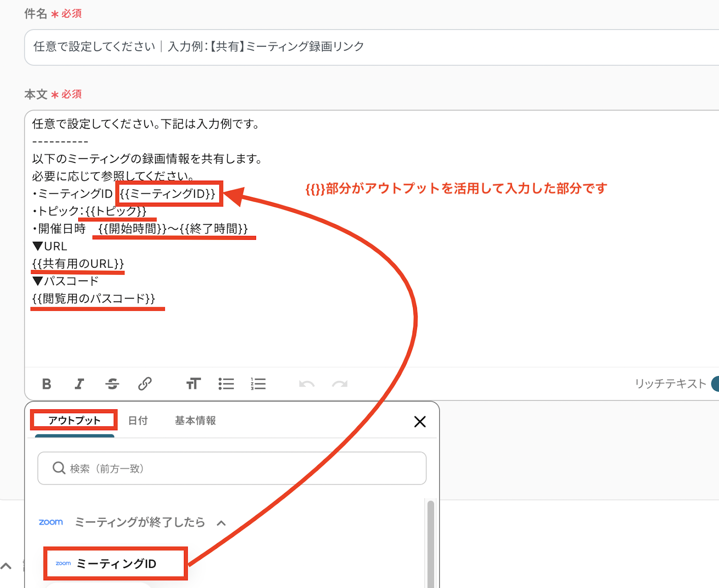Click the 件名 subject input field
Image resolution: width=719 pixels, height=588 pixels.
pos(359,47)
